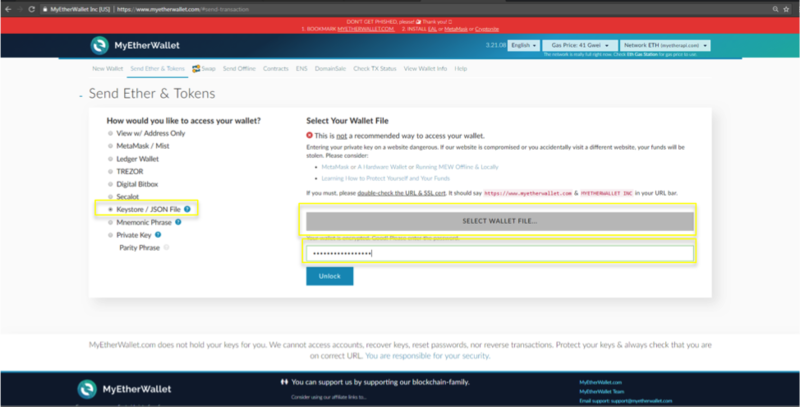
Task: Open the ENS tab
Action: pyautogui.click(x=302, y=68)
